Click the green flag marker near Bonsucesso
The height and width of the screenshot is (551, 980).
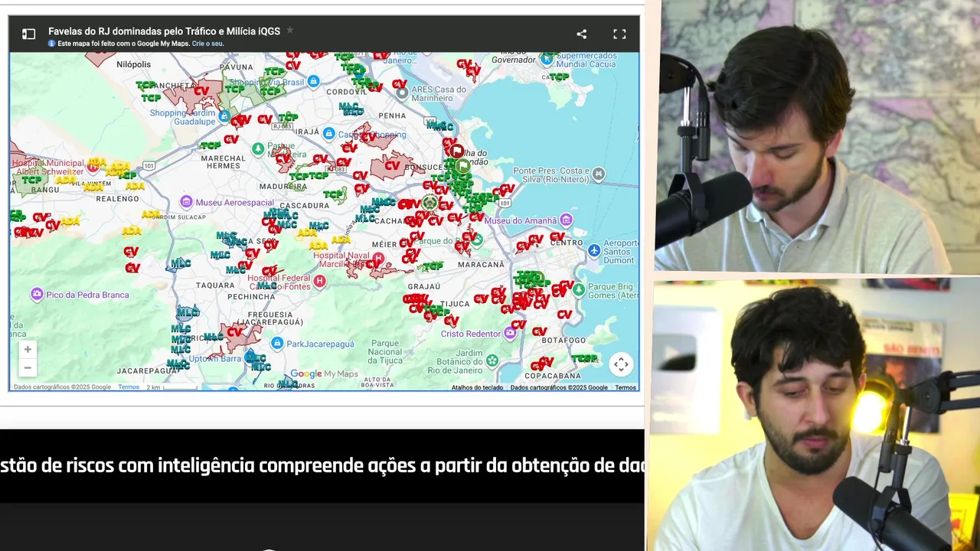(462, 165)
